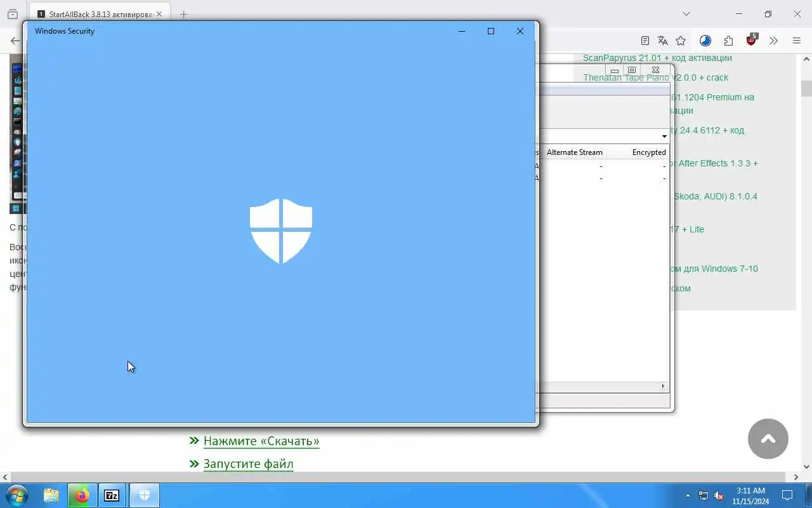Open Firefox application hamburger menu

[x=797, y=41]
